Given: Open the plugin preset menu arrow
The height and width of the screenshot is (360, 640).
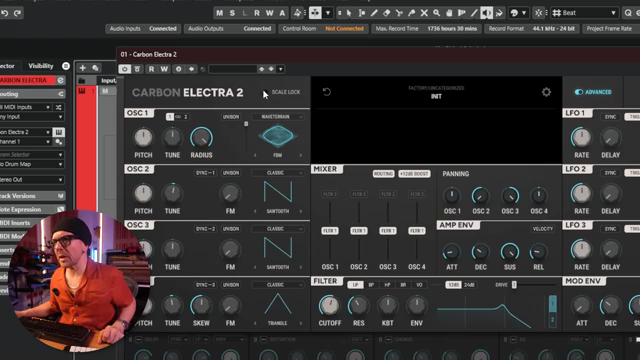Looking at the screenshot, I should (280, 69).
